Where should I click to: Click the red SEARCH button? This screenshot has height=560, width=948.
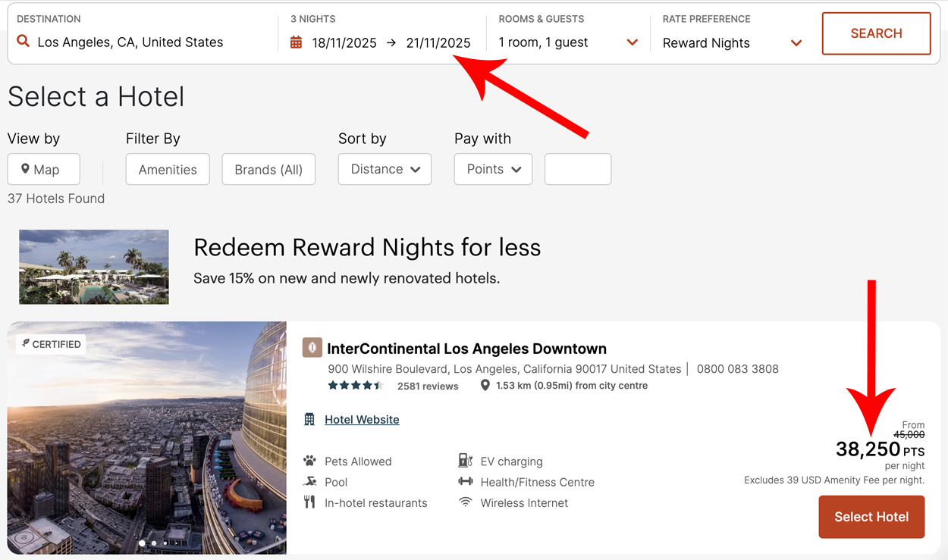click(876, 33)
